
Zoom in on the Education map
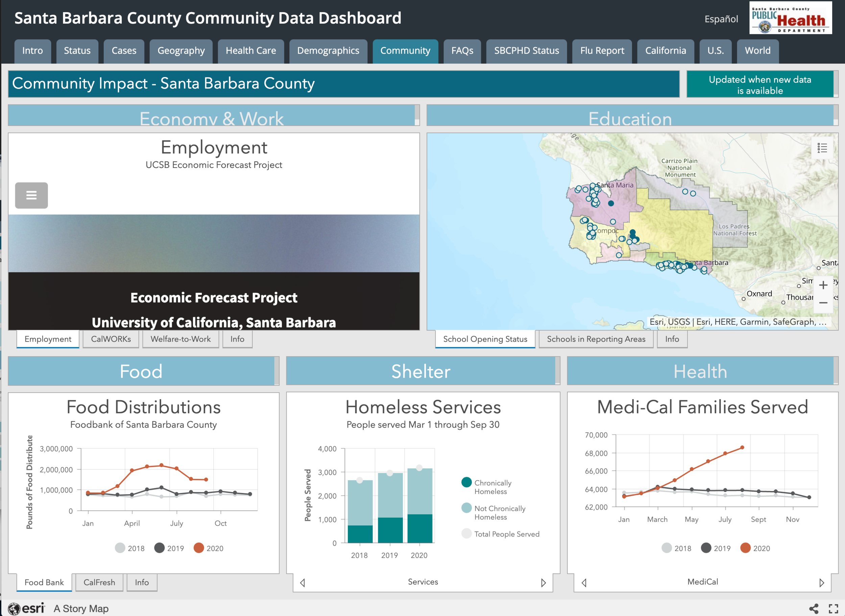pyautogui.click(x=823, y=285)
